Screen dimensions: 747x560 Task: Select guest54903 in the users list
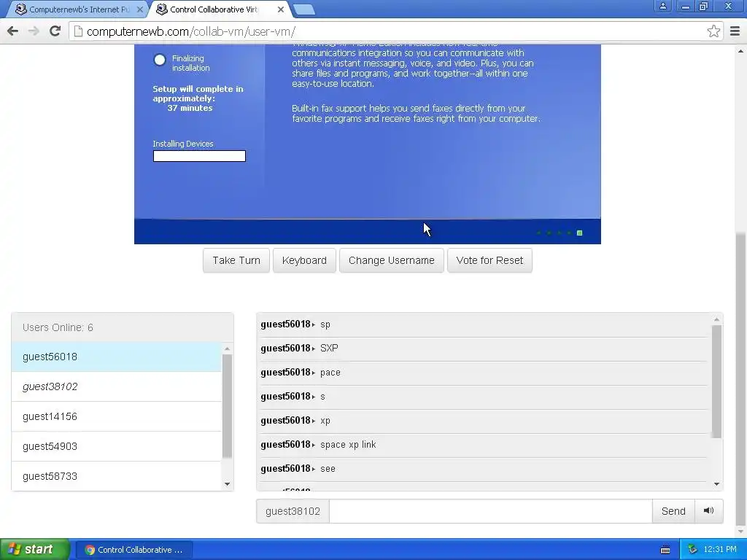116,446
